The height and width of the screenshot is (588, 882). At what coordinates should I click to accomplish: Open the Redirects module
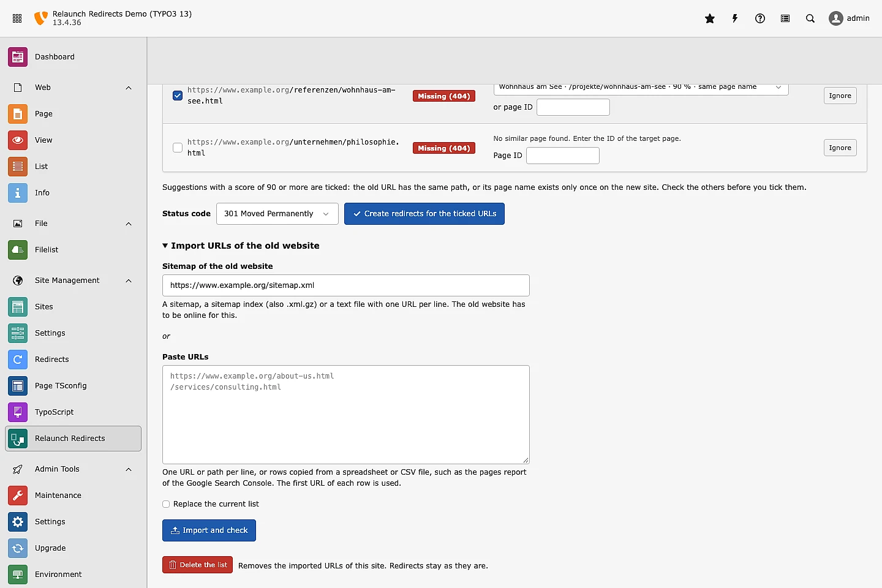73,360
